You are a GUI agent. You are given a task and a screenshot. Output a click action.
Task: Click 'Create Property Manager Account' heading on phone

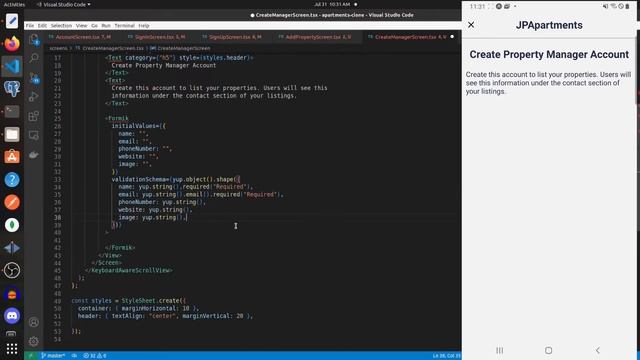(549, 54)
